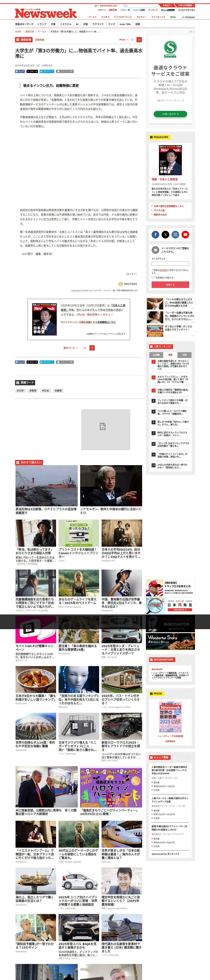Click the 会員規約 link in signup text
210x980 pixels.
pyautogui.click(x=163, y=270)
